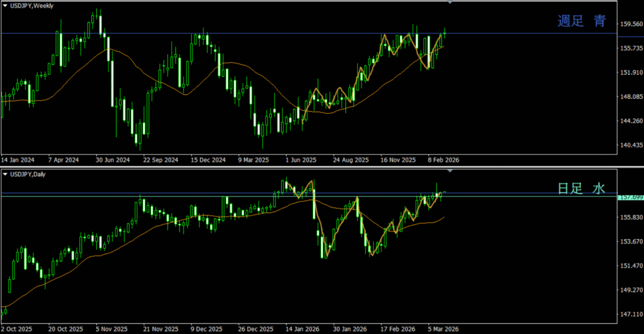
Task: Click the 157.699 current price tag
Action: (x=631, y=197)
